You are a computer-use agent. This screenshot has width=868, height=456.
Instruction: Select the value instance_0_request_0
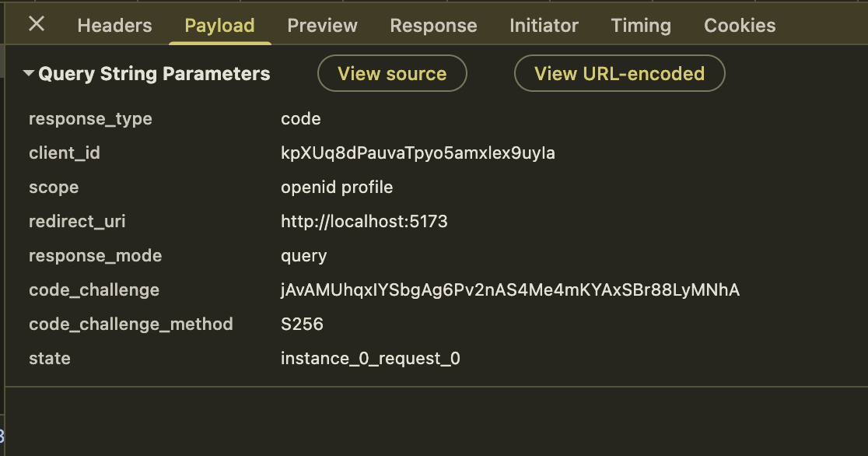tap(370, 359)
